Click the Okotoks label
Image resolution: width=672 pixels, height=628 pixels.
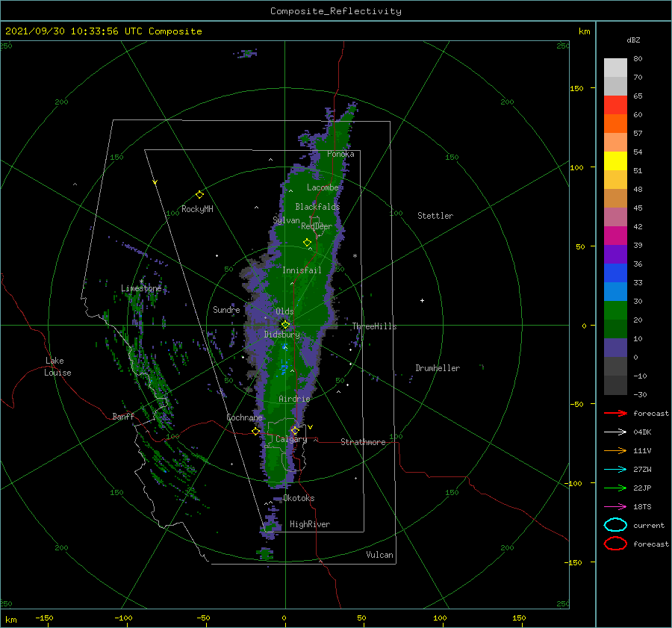pyautogui.click(x=299, y=499)
